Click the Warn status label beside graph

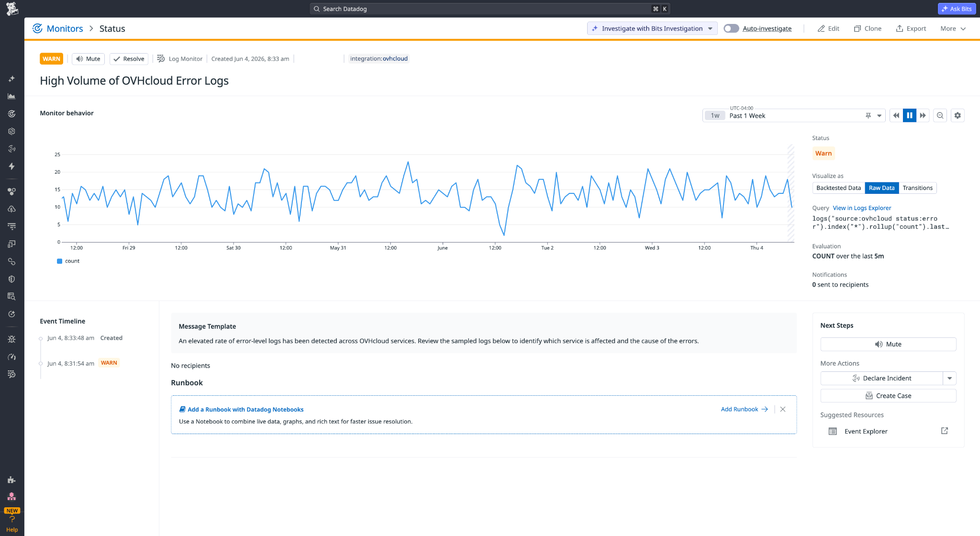click(823, 153)
